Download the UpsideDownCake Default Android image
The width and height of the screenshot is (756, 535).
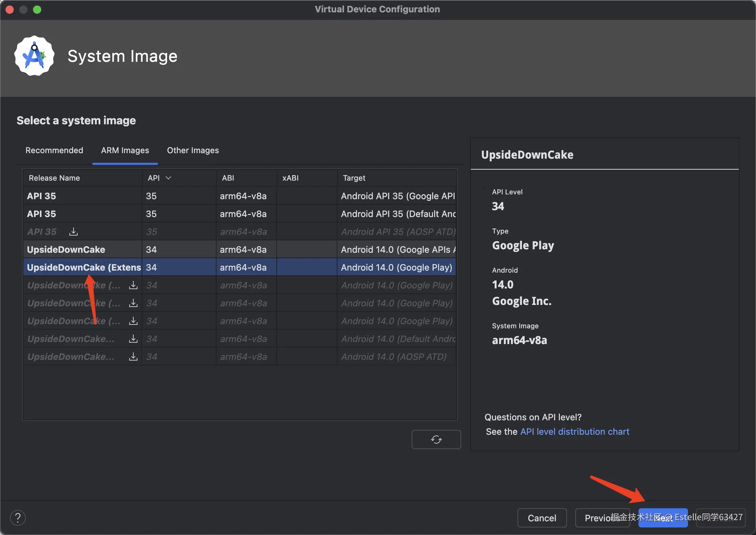pyautogui.click(x=133, y=339)
